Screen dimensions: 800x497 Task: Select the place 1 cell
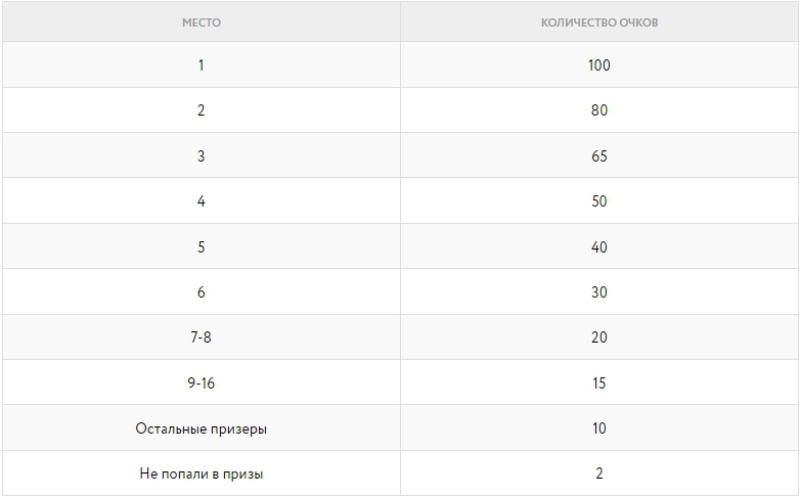[200, 65]
